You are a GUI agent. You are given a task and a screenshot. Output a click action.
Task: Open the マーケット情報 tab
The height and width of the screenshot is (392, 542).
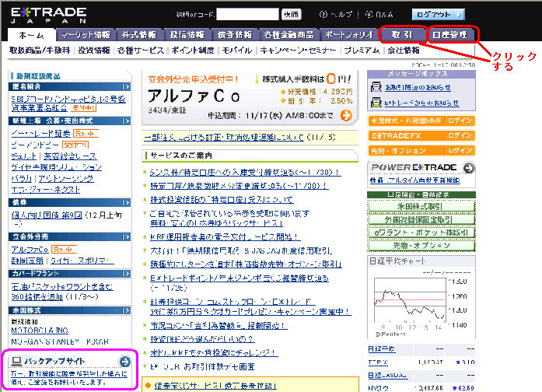tap(86, 34)
